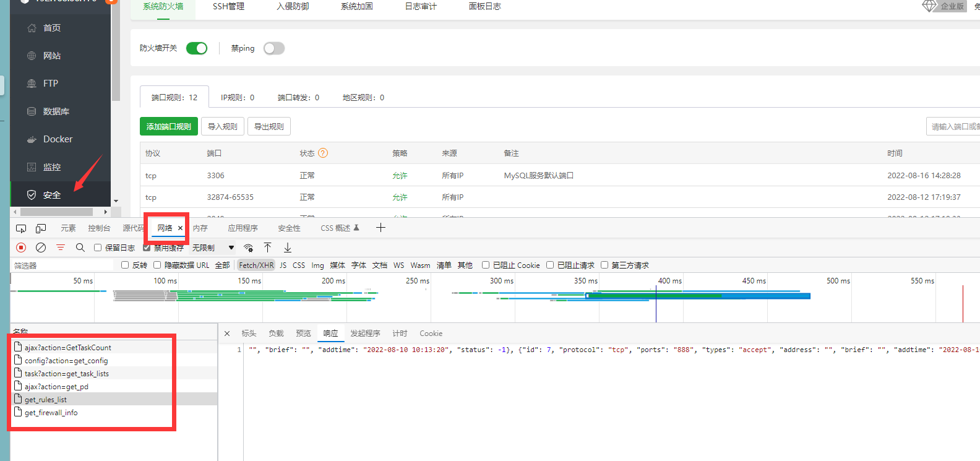Click the sidebar scrollbar down arrow
This screenshot has height=461, width=980.
(x=116, y=201)
